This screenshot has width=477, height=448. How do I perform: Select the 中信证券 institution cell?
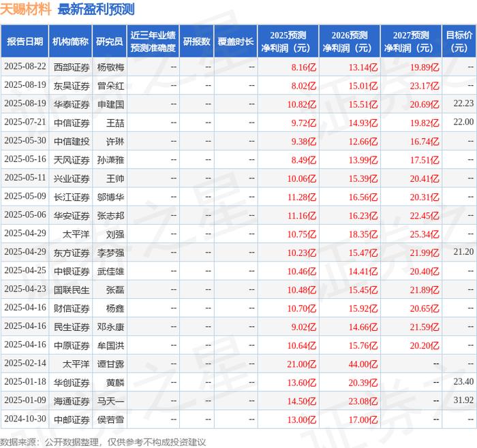(x=72, y=123)
